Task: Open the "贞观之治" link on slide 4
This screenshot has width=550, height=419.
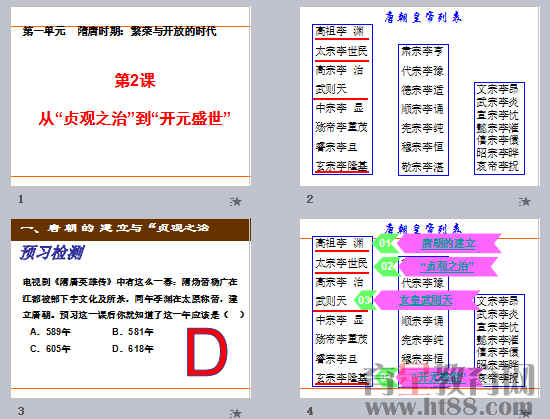Action: click(447, 267)
